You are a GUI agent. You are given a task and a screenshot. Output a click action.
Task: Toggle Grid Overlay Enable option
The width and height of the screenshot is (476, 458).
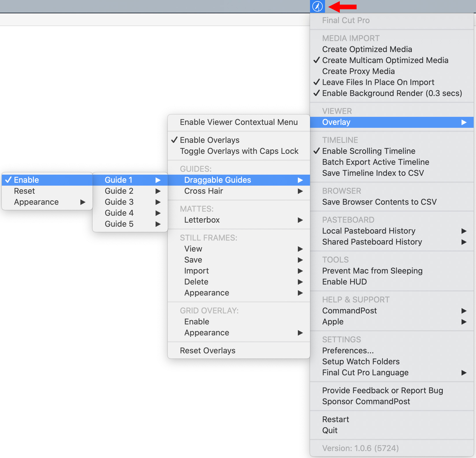tap(239, 322)
